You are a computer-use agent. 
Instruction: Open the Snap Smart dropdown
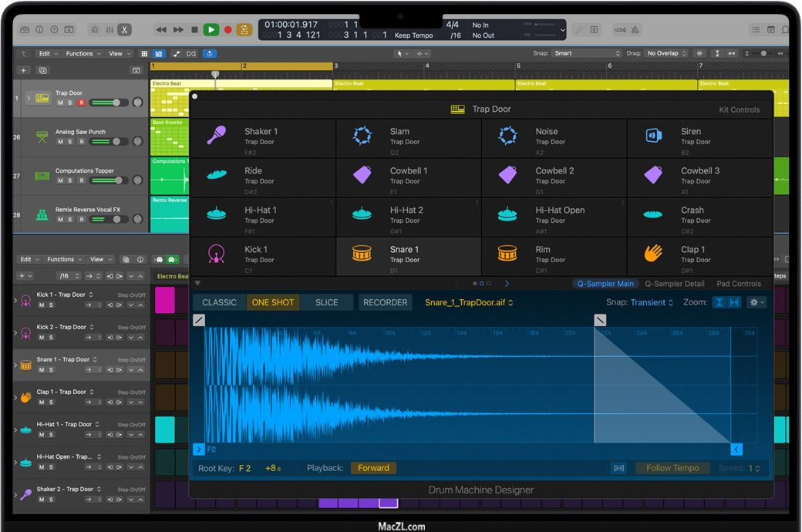point(586,53)
